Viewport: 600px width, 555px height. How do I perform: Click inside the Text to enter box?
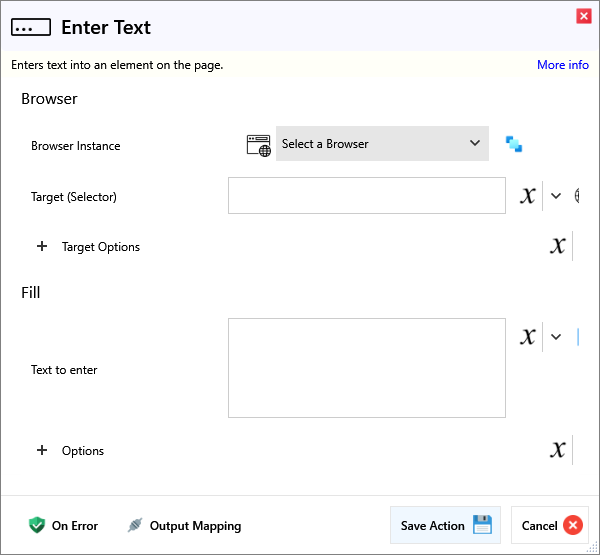coord(366,368)
